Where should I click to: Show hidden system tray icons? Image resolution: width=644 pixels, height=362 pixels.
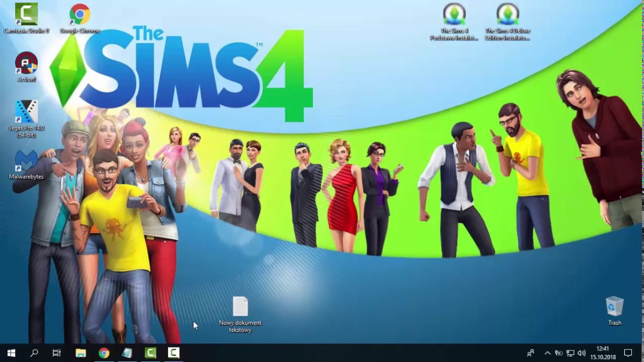[547, 353]
